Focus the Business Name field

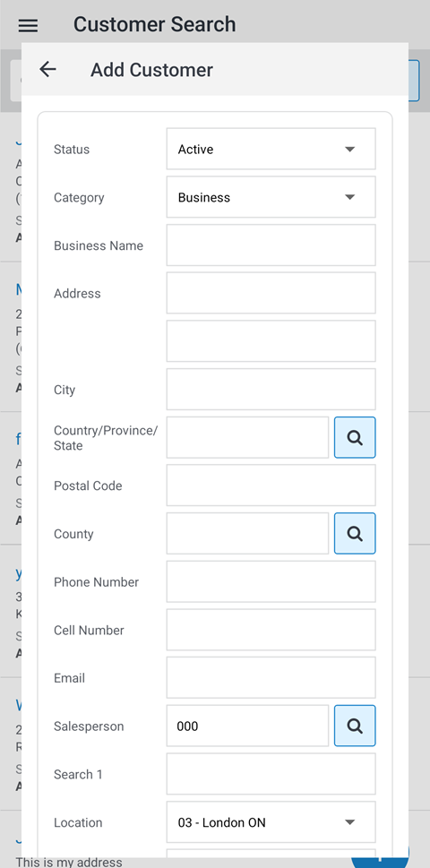[271, 245]
